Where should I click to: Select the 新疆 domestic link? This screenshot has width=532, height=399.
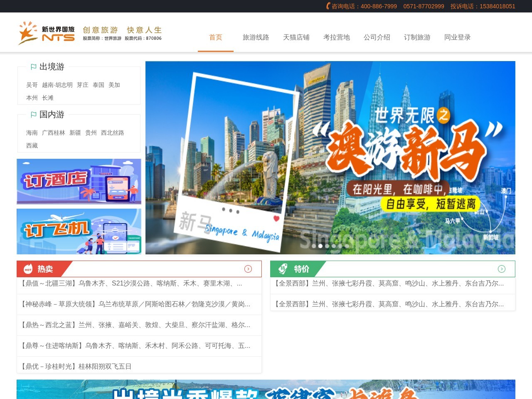pos(75,133)
